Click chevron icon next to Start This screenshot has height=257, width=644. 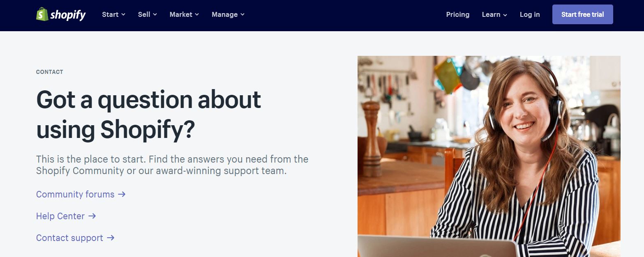(123, 15)
